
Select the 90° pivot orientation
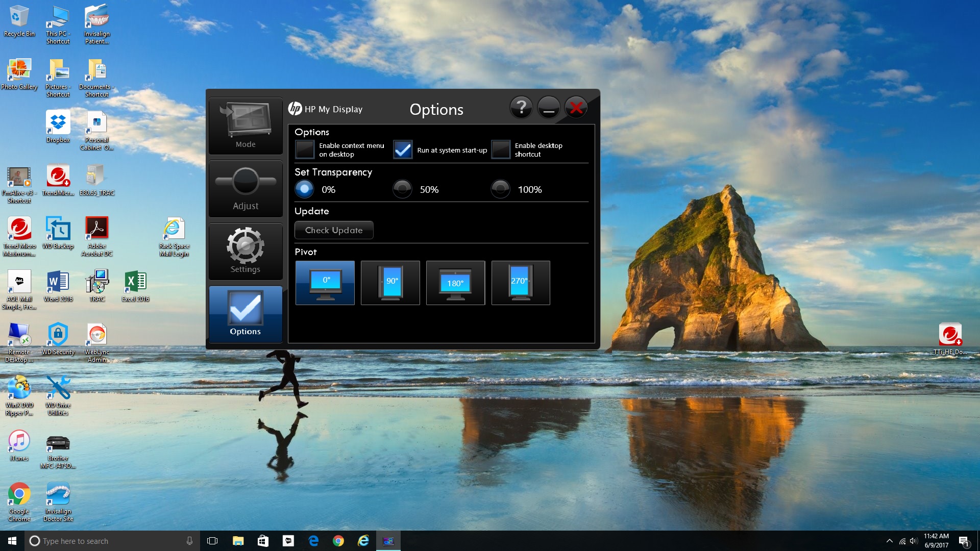(390, 283)
